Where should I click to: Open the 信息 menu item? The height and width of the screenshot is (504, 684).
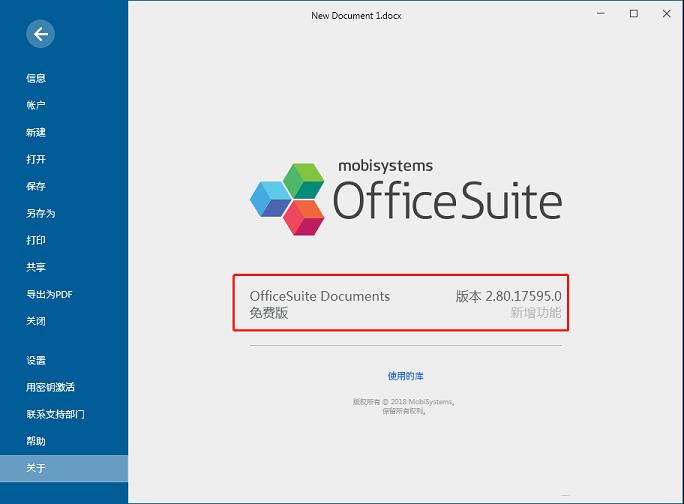[36, 78]
